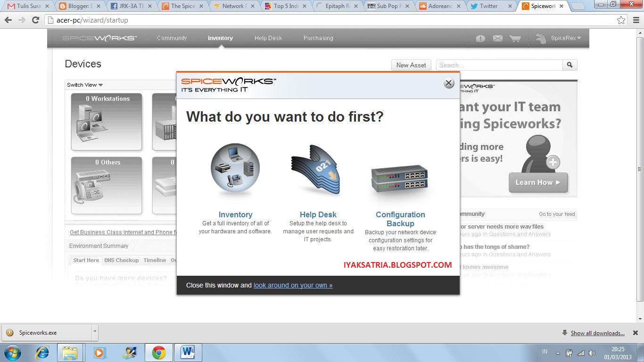644x362 pixels.
Task: Open Windows Explorer folder in taskbar
Action: pyautogui.click(x=70, y=353)
